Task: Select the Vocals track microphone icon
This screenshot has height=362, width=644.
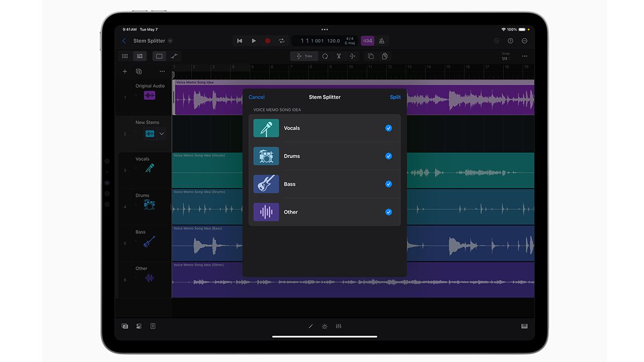Action: 150,168
